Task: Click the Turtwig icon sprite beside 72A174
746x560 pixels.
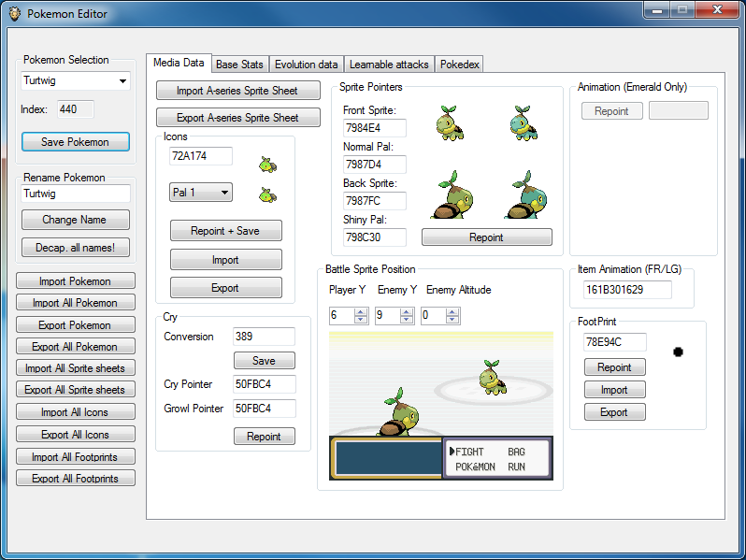Action: pos(268,165)
